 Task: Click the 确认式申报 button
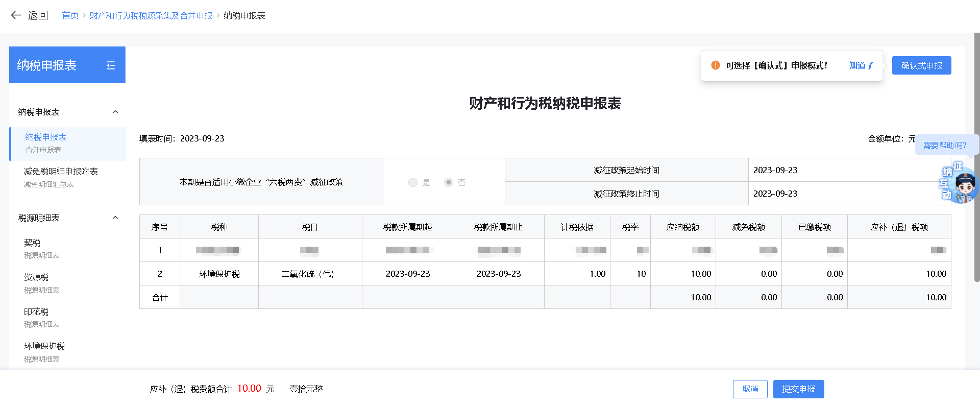point(921,65)
